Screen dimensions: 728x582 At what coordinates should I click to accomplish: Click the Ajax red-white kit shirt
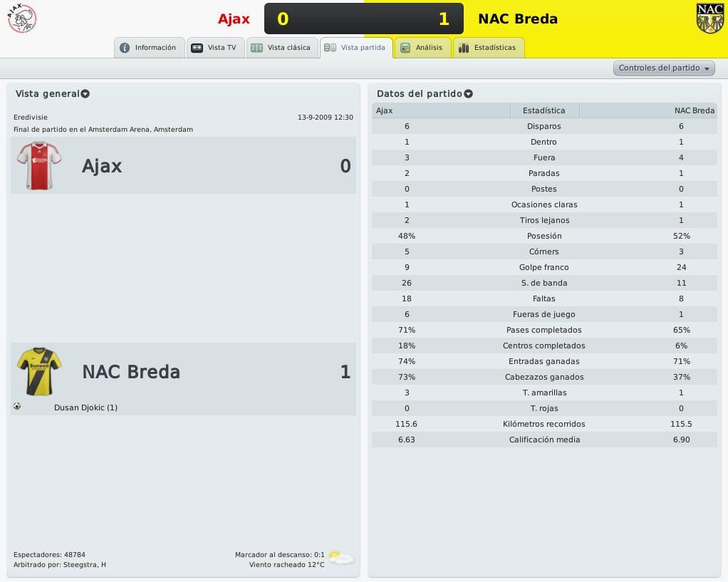click(39, 165)
